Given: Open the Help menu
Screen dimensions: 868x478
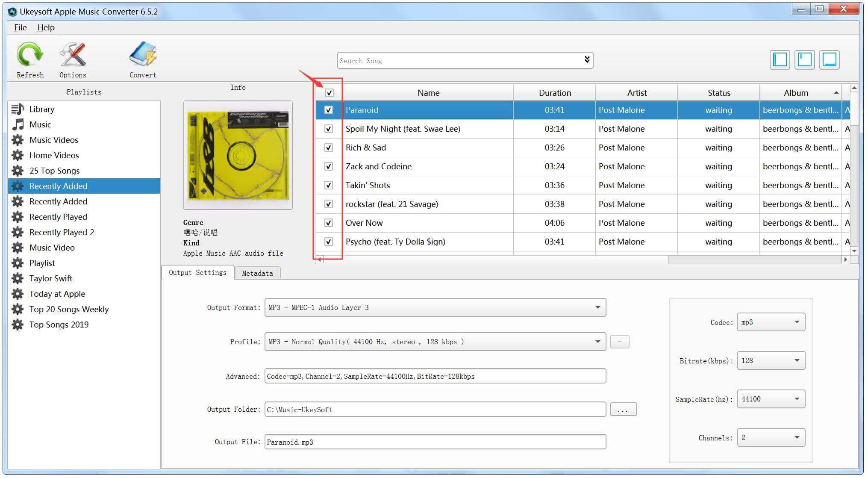Looking at the screenshot, I should [x=46, y=27].
